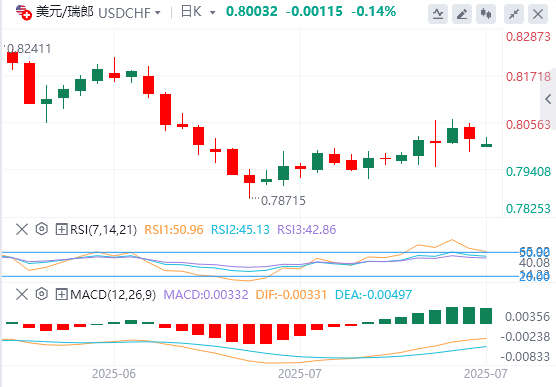The image size is (556, 387).
Task: Remove the MACD indicator panel
Action: (22, 294)
